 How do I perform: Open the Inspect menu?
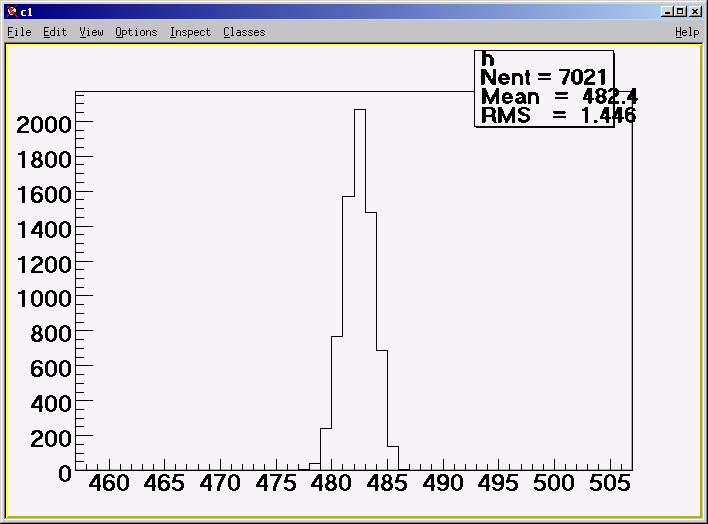(x=190, y=32)
